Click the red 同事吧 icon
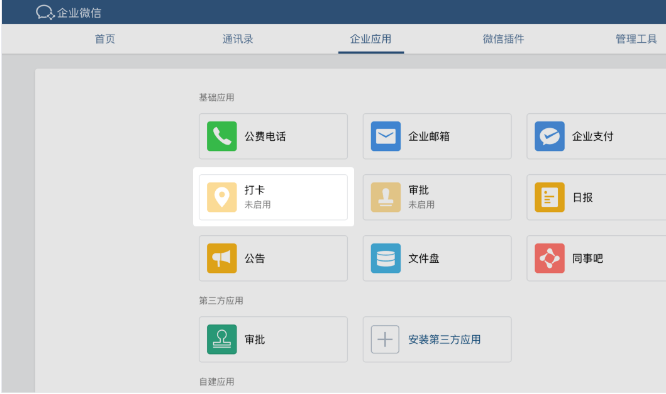 click(x=550, y=258)
